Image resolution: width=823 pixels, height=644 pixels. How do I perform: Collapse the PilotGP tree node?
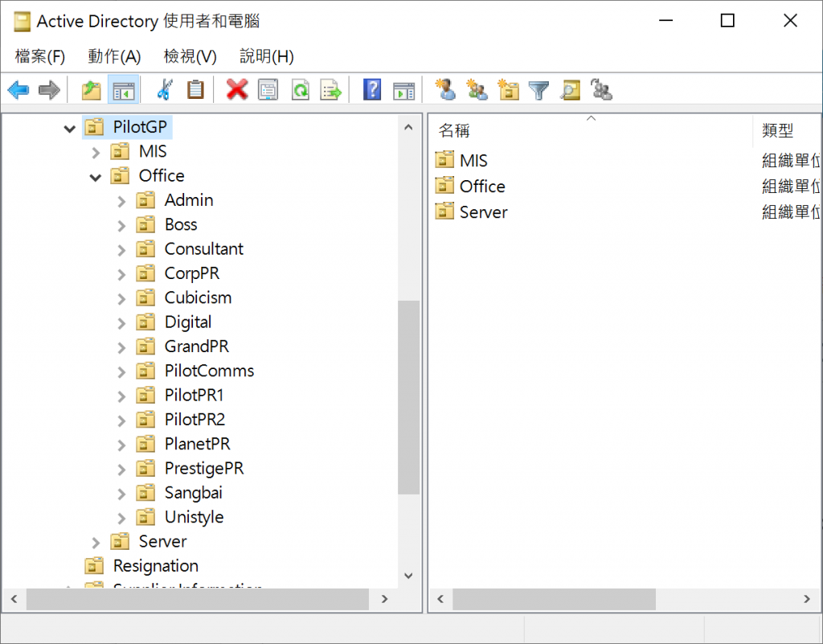69,128
